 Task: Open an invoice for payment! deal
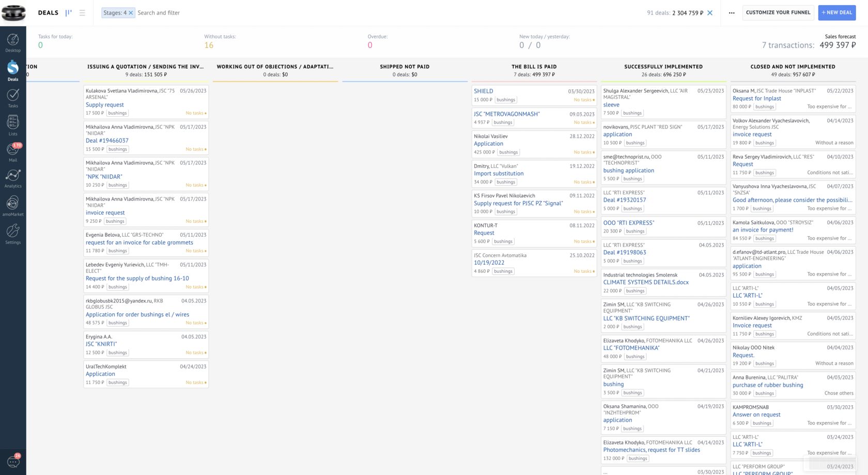(763, 230)
